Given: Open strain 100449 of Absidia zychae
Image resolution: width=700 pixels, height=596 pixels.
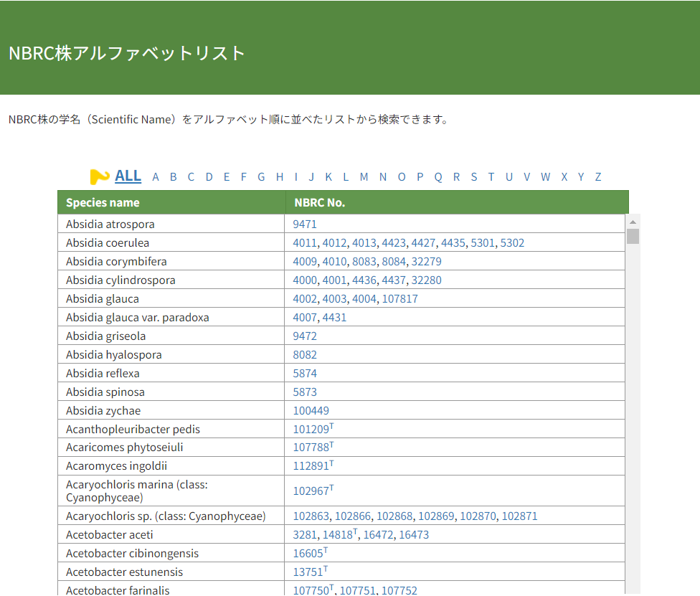Looking at the screenshot, I should (x=311, y=411).
